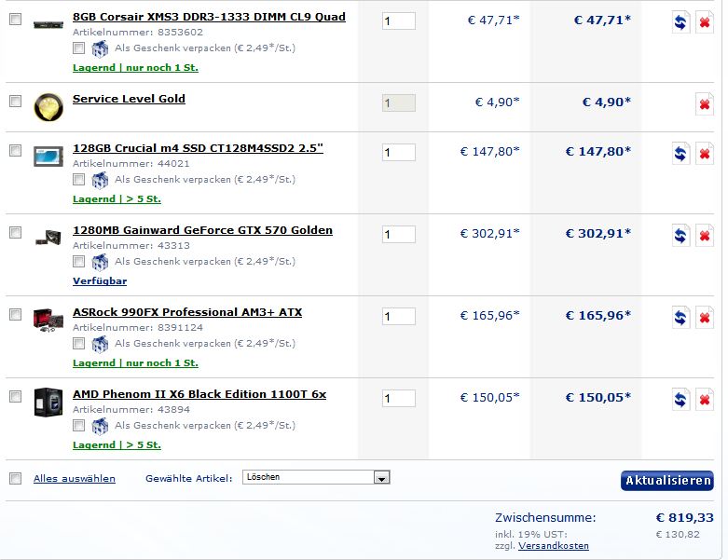728x560 pixels.
Task: Click gift icon for Gainward GTX 570
Action: [100, 262]
